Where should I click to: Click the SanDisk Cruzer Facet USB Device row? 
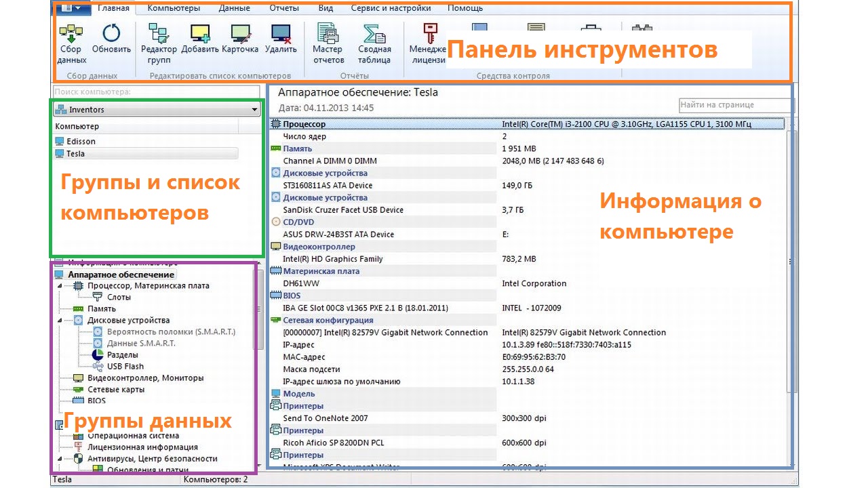(x=528, y=209)
